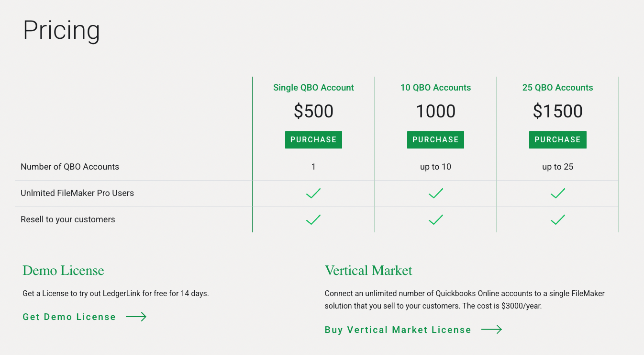Click the $500 price text
Screen dimensions: 644x355
pyautogui.click(x=313, y=112)
